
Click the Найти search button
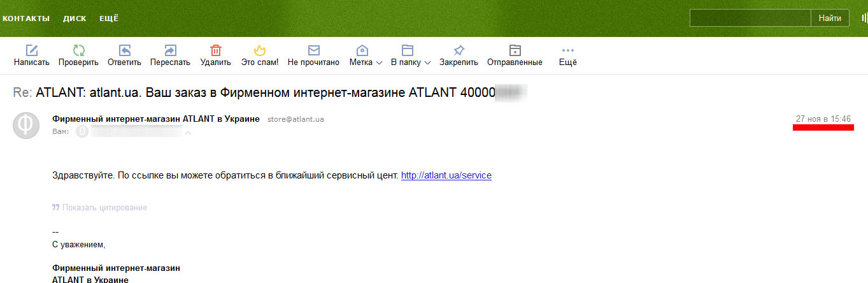[830, 18]
